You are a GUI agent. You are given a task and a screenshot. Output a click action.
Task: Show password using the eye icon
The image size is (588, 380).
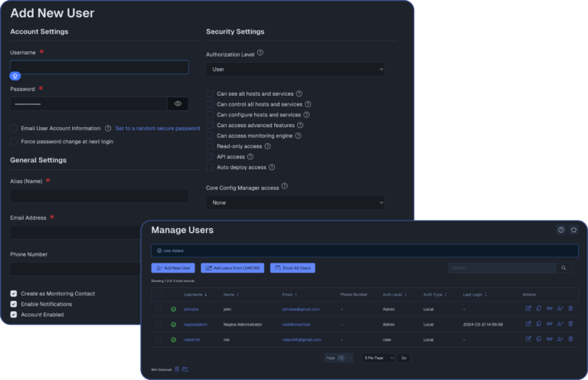click(178, 103)
